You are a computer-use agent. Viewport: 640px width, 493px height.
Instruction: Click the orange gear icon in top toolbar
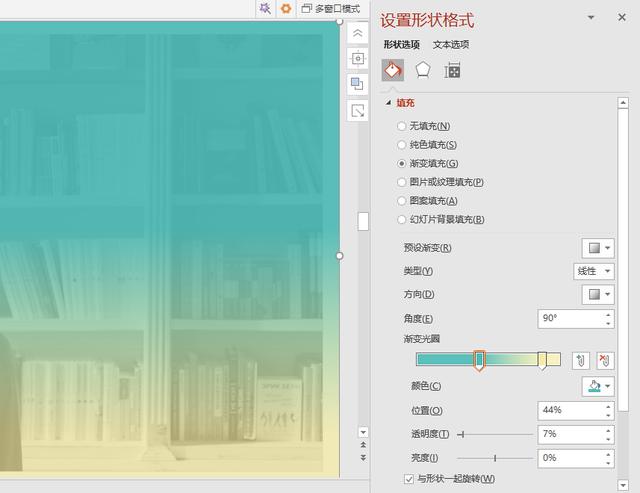coord(286,8)
